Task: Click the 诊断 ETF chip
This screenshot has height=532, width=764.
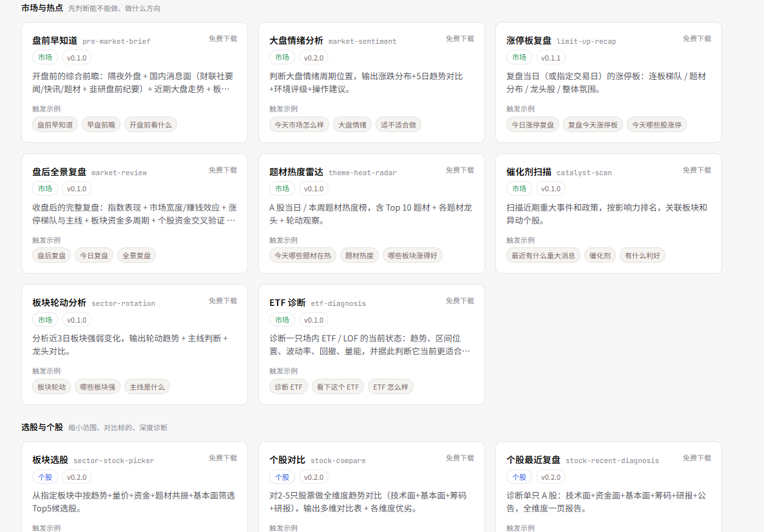Action: pos(289,387)
